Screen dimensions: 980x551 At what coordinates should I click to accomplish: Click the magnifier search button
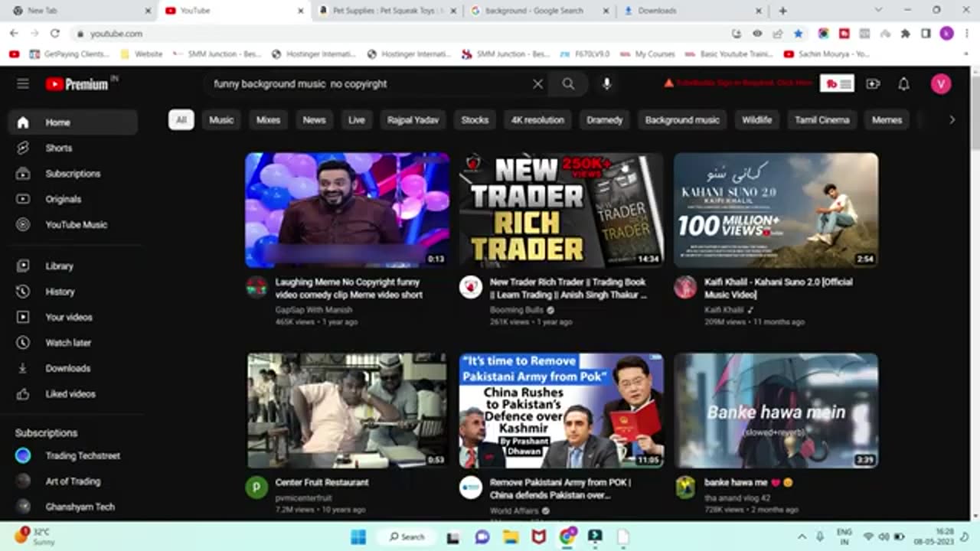coord(568,84)
